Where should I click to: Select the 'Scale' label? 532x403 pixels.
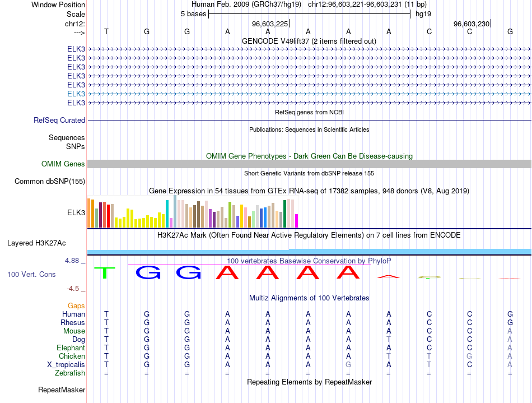76,14
